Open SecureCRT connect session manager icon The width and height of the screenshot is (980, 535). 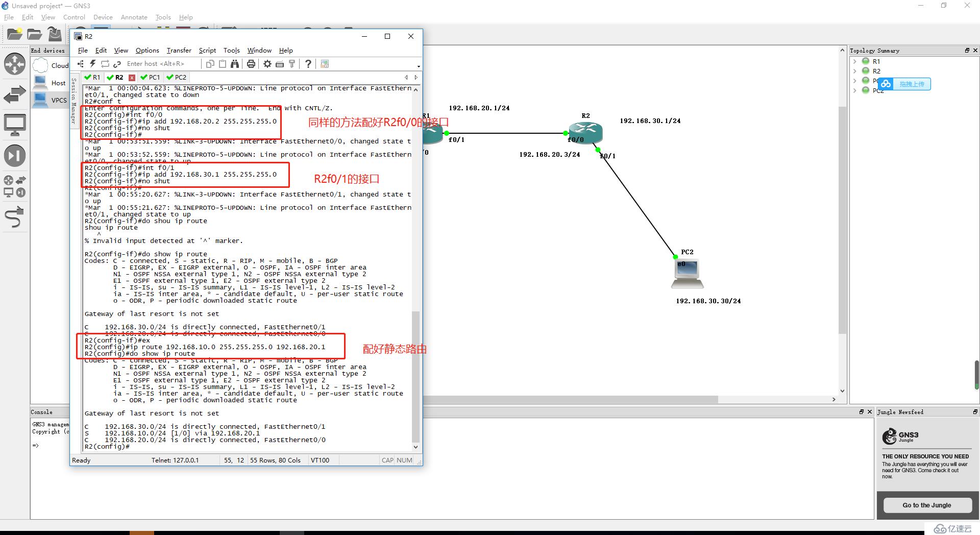81,64
